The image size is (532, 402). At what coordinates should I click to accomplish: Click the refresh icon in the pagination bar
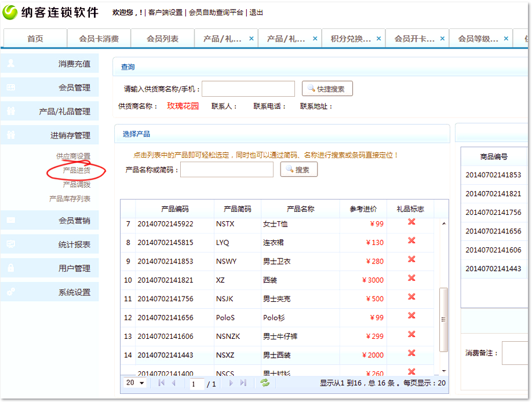pos(265,383)
